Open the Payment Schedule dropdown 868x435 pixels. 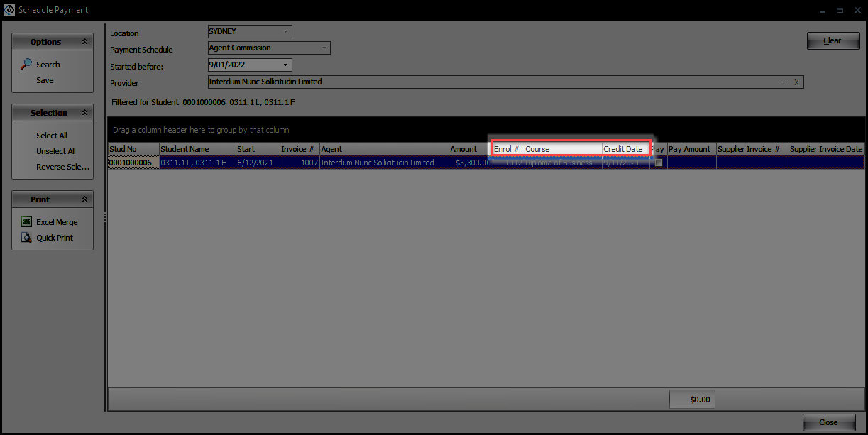[x=324, y=48]
